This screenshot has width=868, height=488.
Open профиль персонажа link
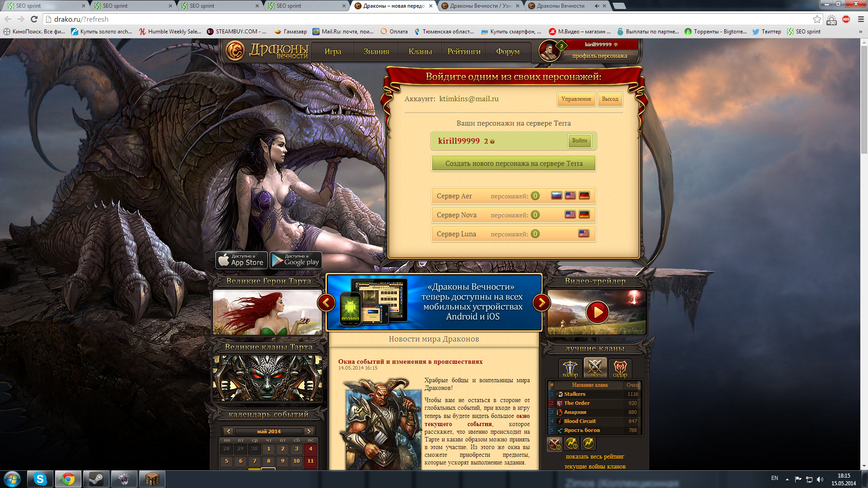tap(599, 56)
